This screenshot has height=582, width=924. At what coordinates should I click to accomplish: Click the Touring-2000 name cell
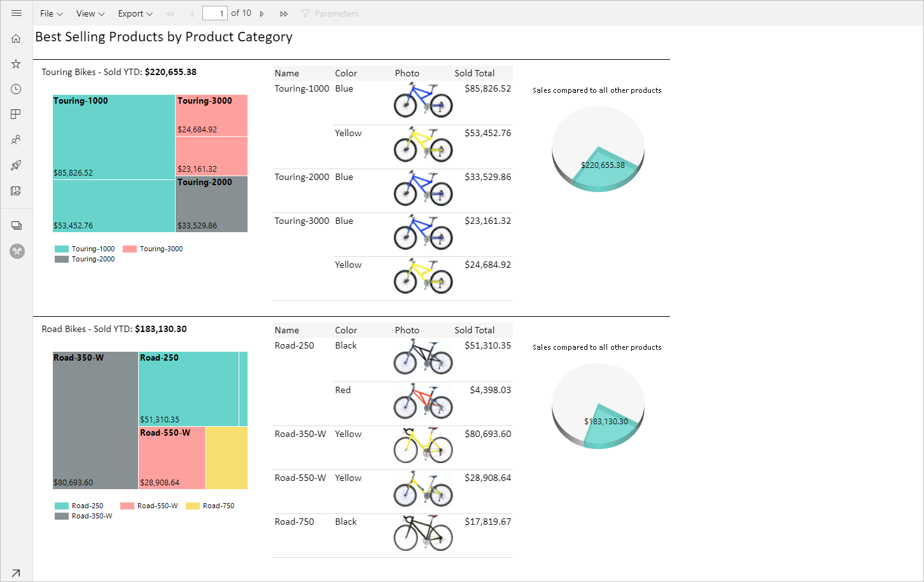point(302,177)
